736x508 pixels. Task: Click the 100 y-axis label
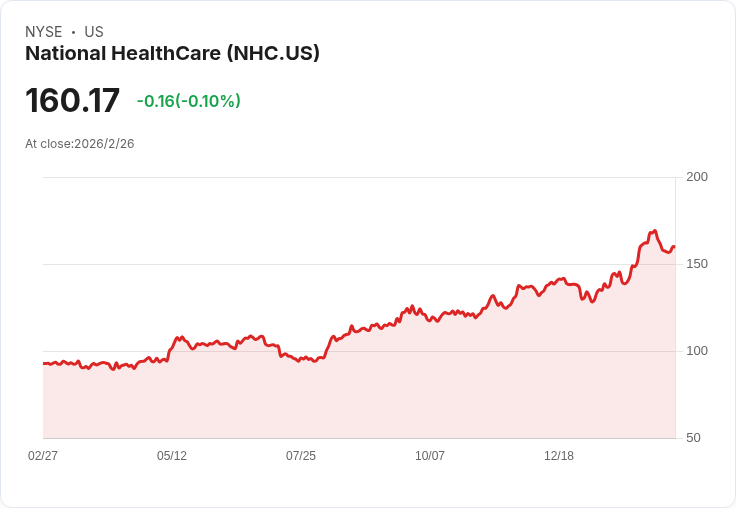pos(697,351)
